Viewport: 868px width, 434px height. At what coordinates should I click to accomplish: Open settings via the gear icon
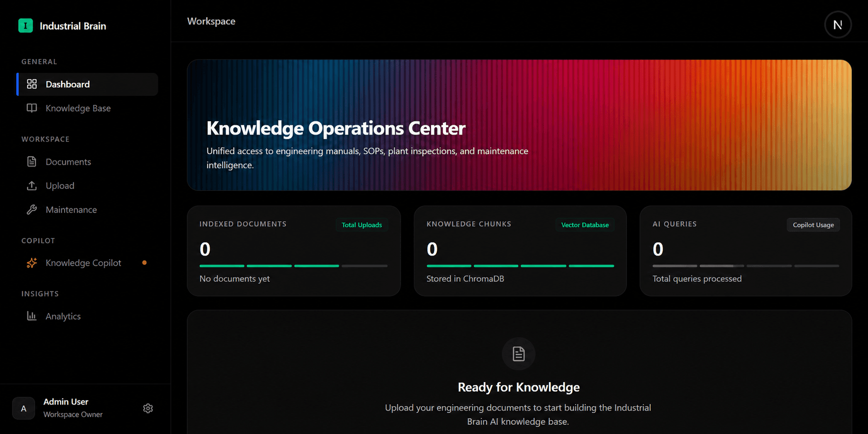(148, 408)
